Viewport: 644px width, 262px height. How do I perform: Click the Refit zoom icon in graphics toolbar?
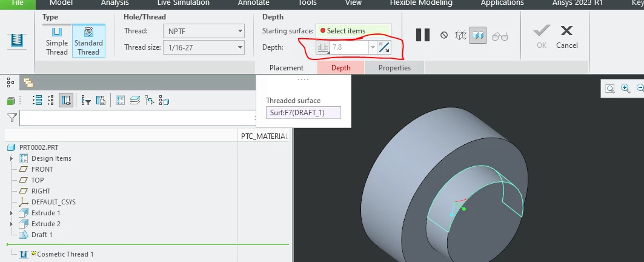(x=610, y=89)
